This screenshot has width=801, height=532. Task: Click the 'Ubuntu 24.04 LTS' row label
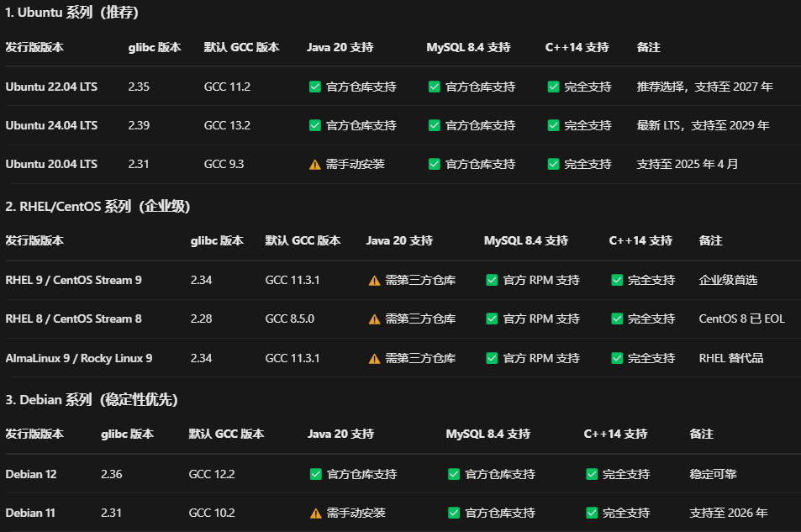point(51,125)
